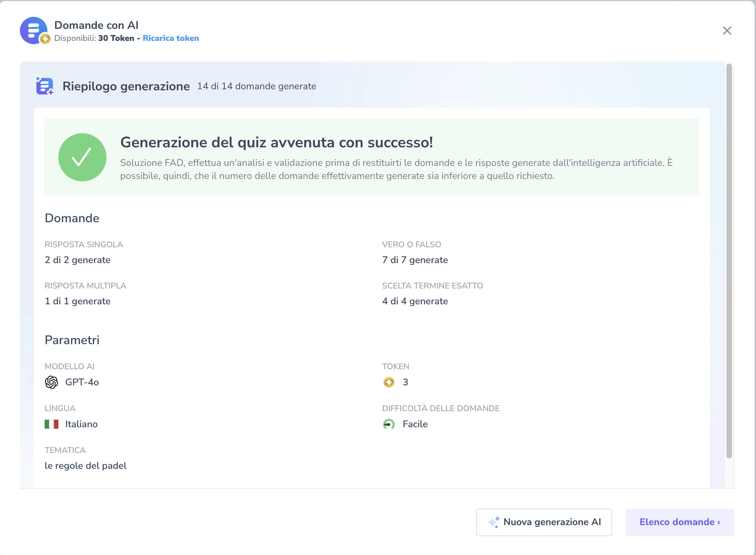Click the gold token coin badge on logo
This screenshot has width=756, height=555.
pos(45,39)
